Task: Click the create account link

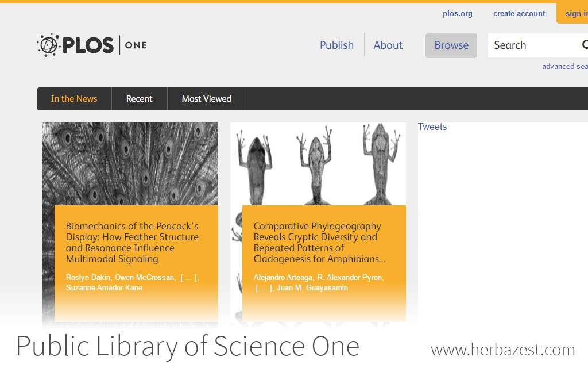Action: point(519,14)
